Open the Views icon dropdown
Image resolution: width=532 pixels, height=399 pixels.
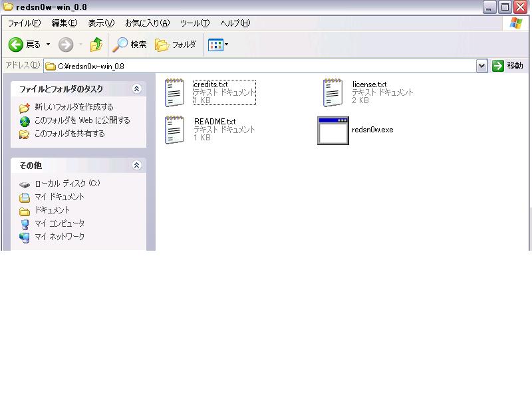coord(218,45)
